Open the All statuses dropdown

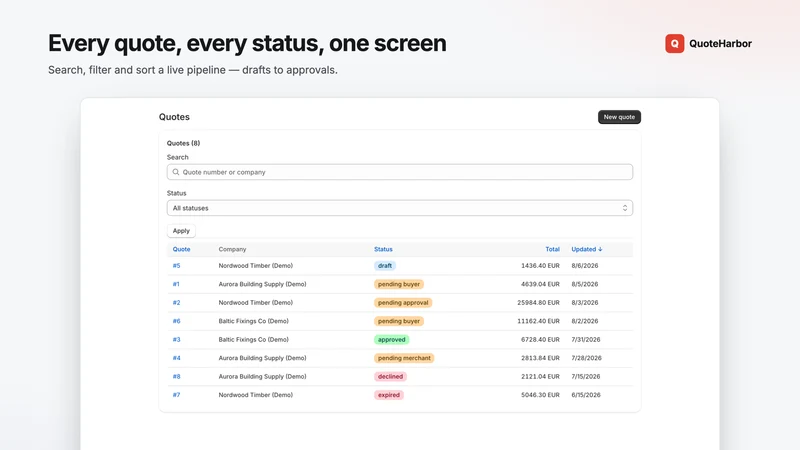pyautogui.click(x=399, y=208)
